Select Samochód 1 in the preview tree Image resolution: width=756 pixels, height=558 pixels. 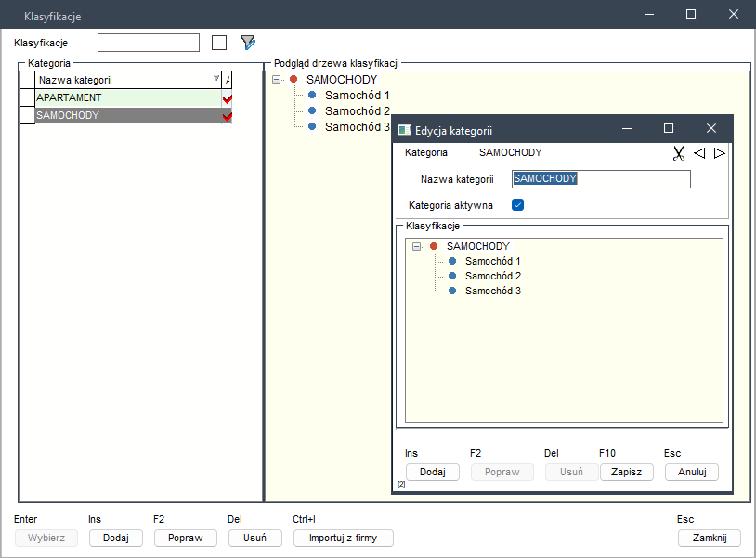357,96
